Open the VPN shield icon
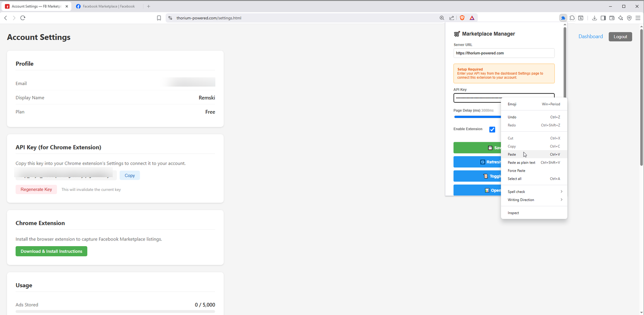This screenshot has width=644, height=315. [x=630, y=18]
